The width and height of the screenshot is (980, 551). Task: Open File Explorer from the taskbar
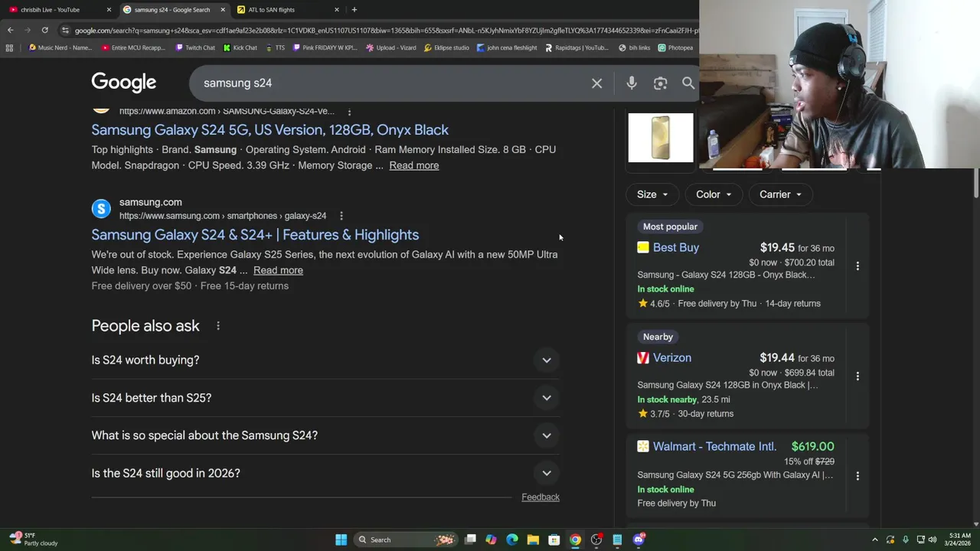[x=533, y=540]
